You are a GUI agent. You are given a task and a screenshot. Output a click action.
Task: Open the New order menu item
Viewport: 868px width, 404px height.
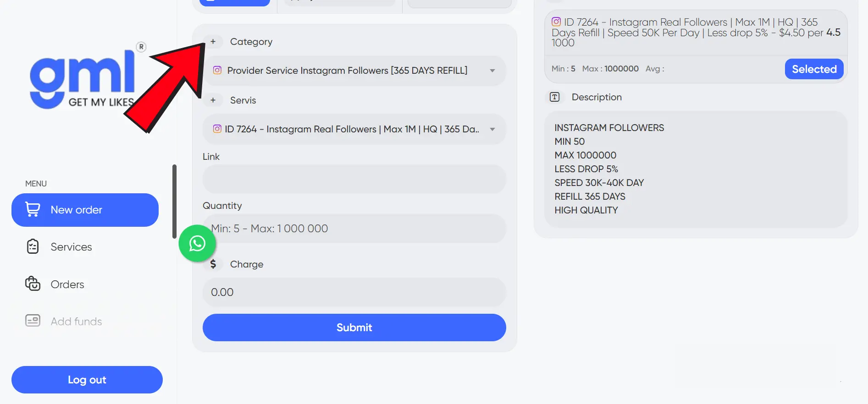85,210
